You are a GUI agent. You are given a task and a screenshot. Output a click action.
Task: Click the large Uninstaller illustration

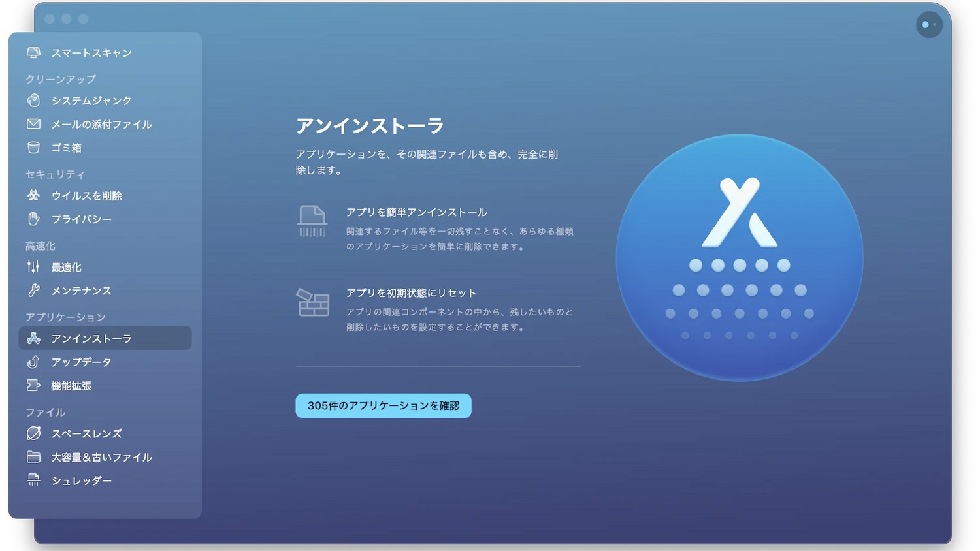(x=739, y=258)
